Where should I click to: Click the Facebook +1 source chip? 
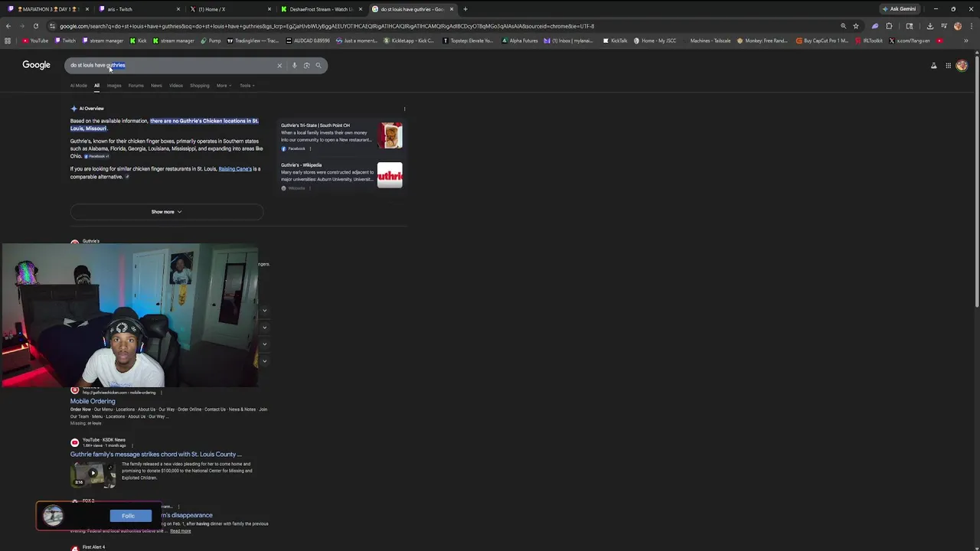click(x=96, y=156)
